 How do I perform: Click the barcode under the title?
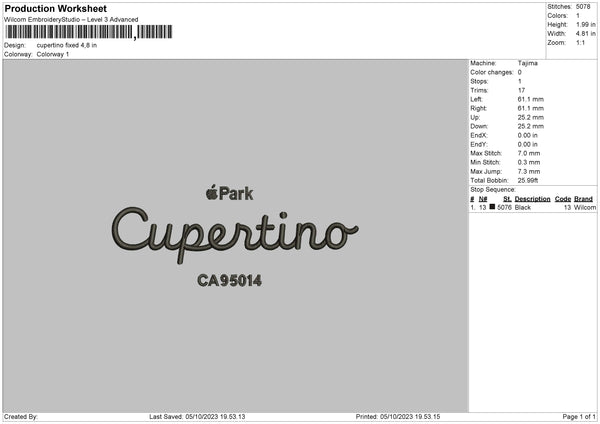tap(89, 32)
